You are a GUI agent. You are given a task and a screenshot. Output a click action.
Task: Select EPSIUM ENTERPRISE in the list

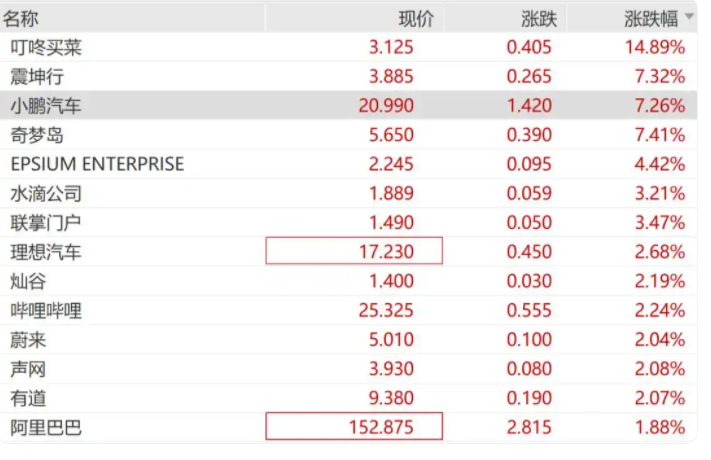click(97, 164)
